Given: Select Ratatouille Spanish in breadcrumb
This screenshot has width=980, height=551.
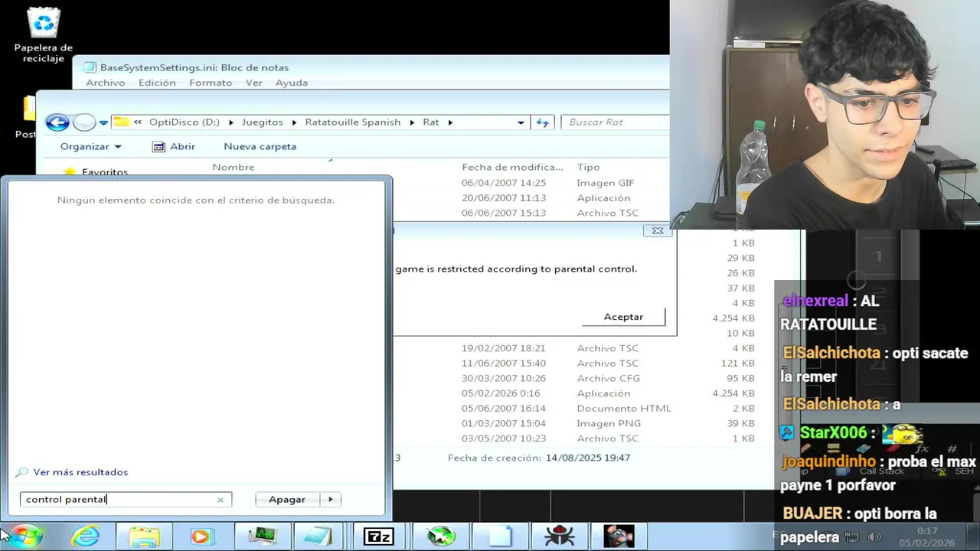Looking at the screenshot, I should [353, 122].
